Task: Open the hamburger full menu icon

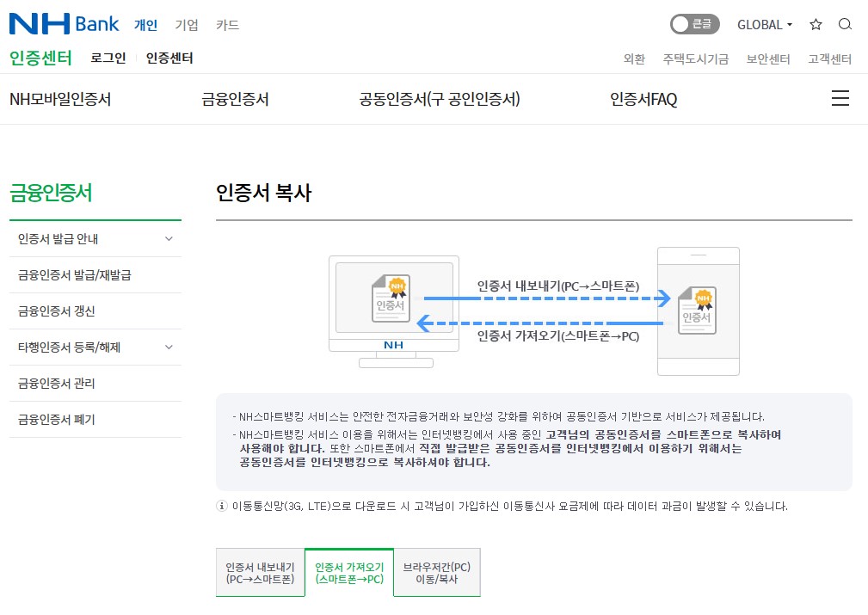Action: 840,98
